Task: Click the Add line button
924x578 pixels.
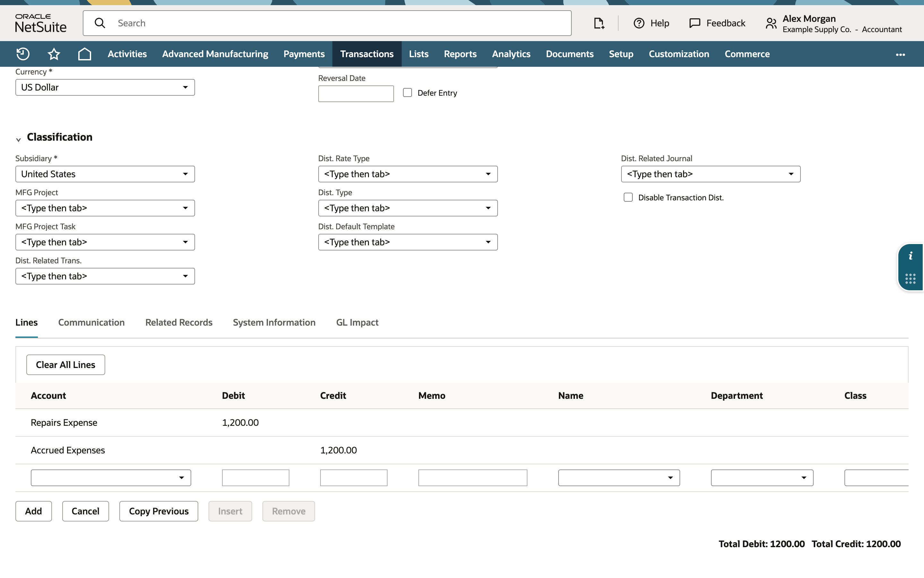Action: click(x=34, y=511)
